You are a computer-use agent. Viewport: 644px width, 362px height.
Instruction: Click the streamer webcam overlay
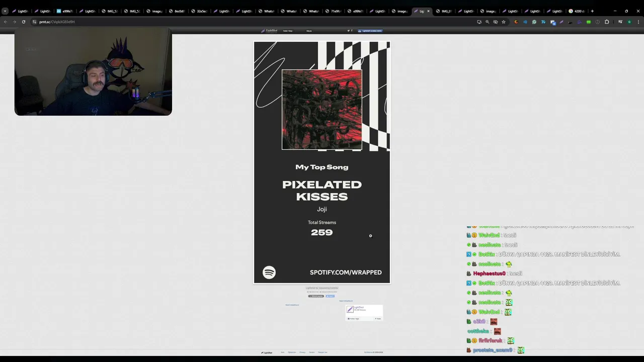pyautogui.click(x=93, y=73)
